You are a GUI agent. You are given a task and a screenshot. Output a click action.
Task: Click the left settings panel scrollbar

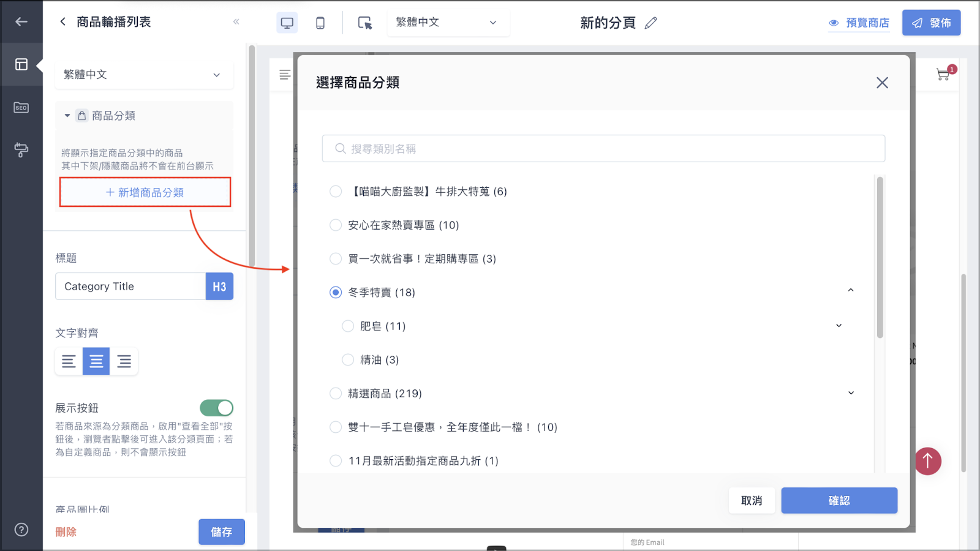(x=252, y=156)
